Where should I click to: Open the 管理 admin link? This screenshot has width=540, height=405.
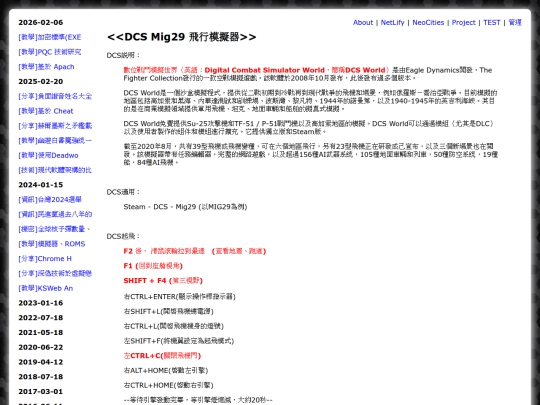(515, 22)
